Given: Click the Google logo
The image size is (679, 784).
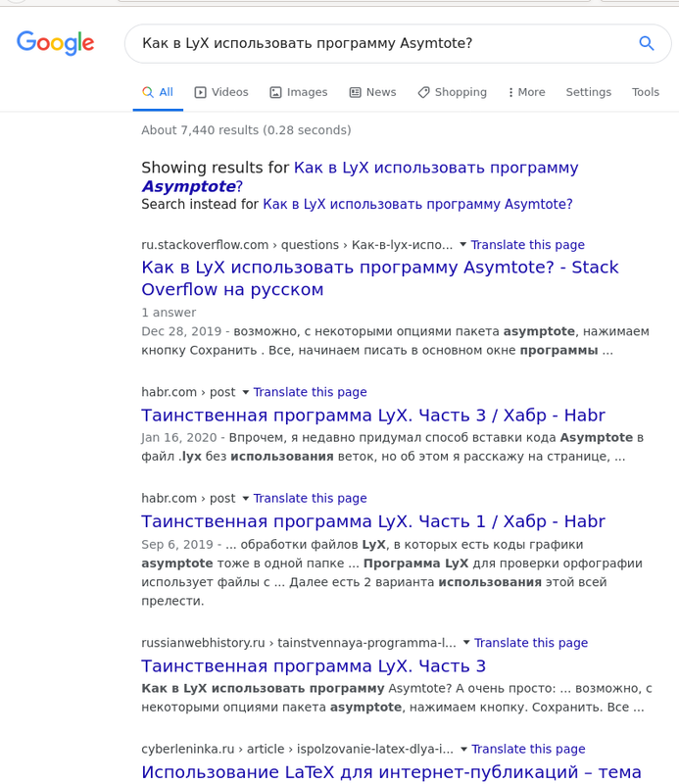Looking at the screenshot, I should [56, 43].
